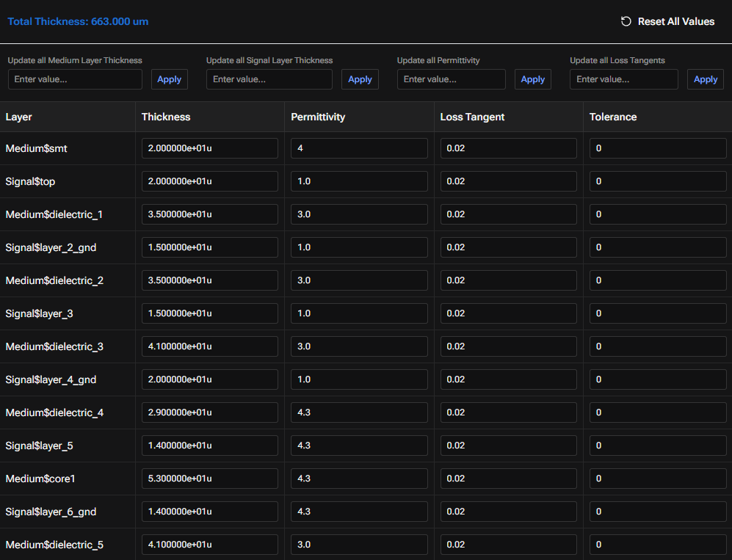732x560 pixels.
Task: Edit the Signal$layer_6_gnd loss tangent field
Action: (x=508, y=512)
